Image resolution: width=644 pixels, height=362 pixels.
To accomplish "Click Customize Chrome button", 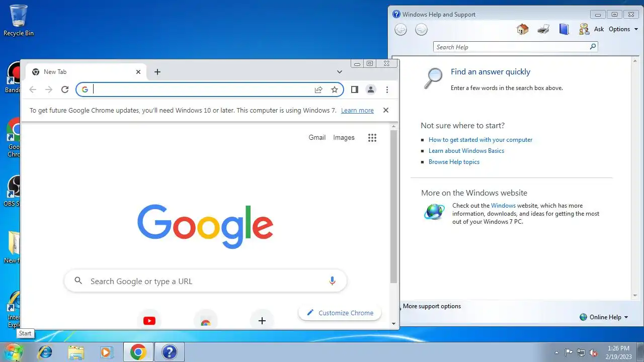I will click(x=340, y=313).
